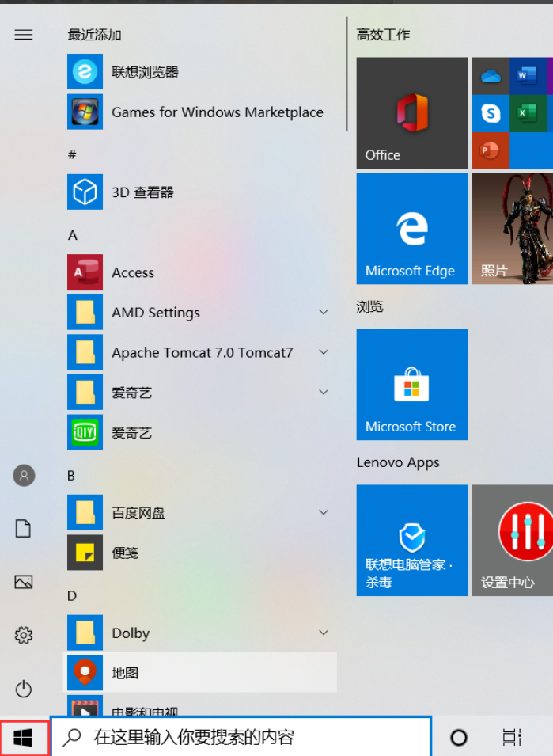Click the letter A index header

pos(72,235)
